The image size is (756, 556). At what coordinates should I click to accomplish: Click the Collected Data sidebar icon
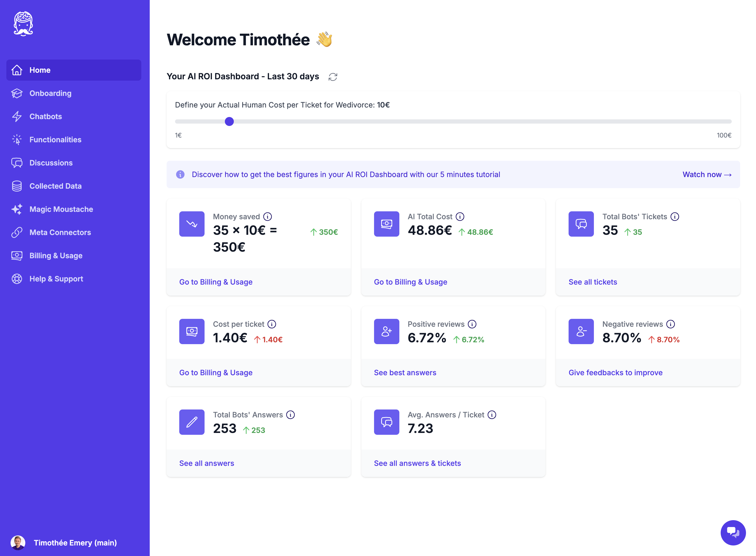[x=18, y=186]
